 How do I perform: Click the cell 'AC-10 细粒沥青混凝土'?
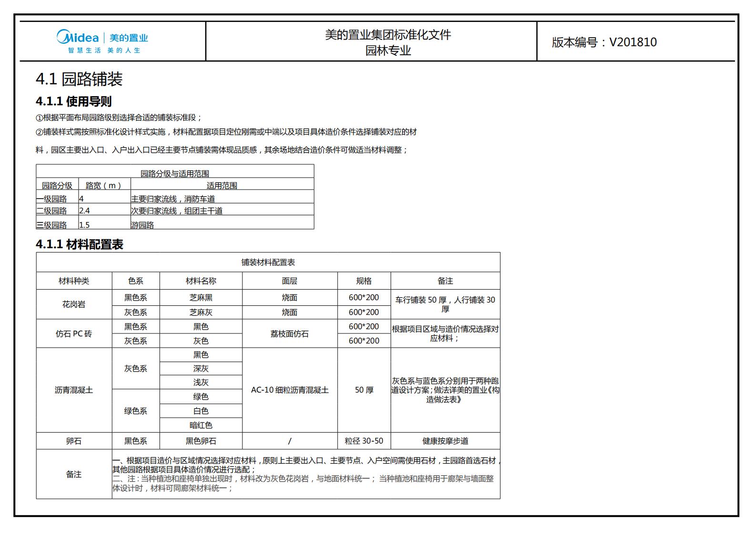290,390
